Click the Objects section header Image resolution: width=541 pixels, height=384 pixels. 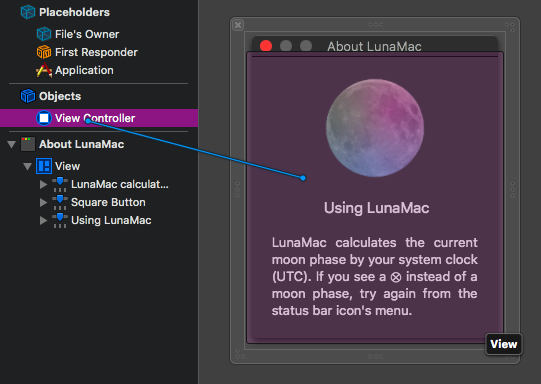point(60,96)
